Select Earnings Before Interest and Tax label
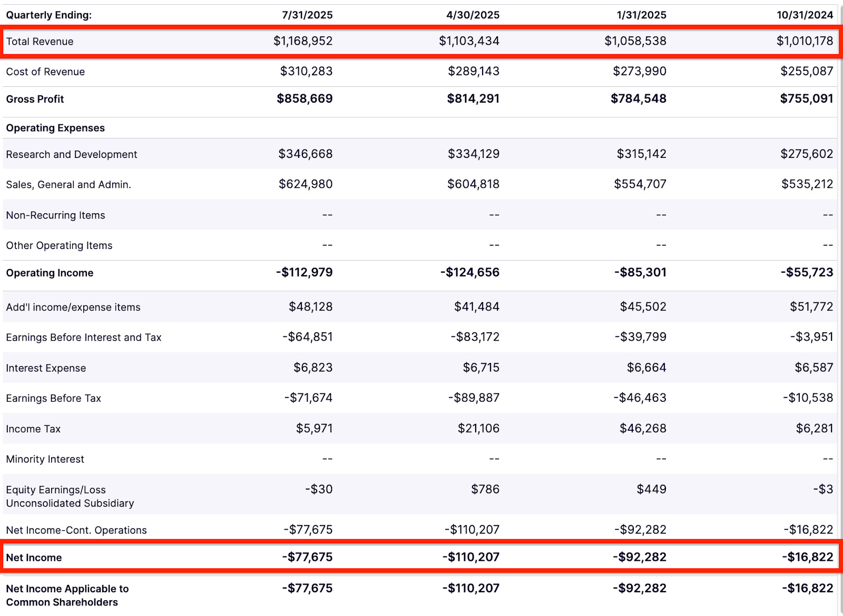The height and width of the screenshot is (616, 843). click(84, 337)
